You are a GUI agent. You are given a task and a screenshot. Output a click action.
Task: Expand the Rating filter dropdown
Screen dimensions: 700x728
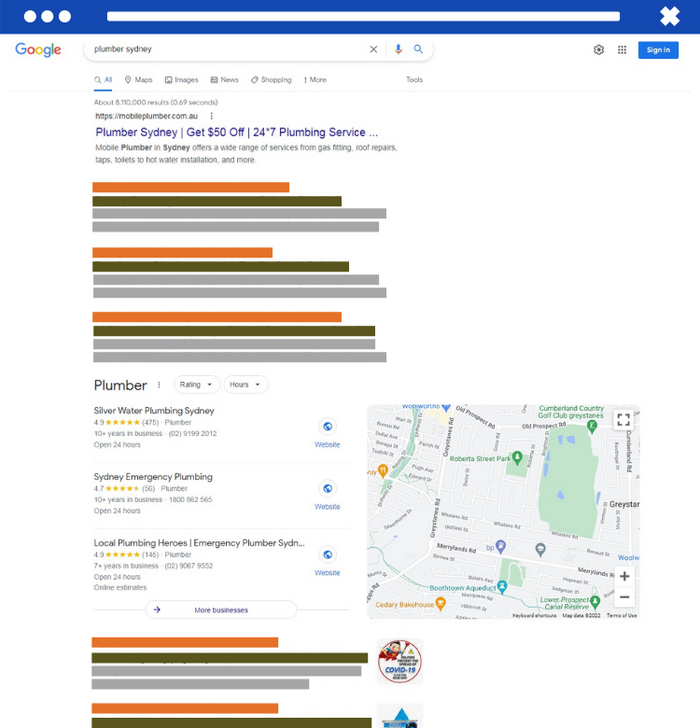[x=197, y=385]
